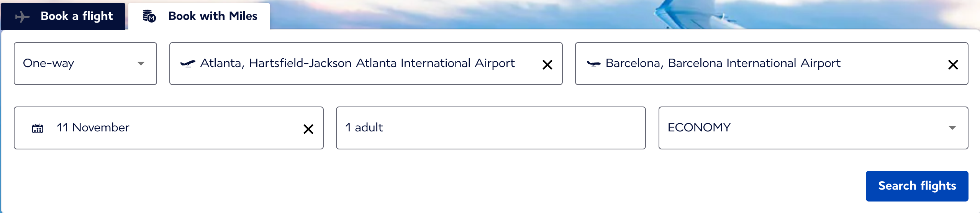Expand the ECONOMY cabin class dropdown arrow
This screenshot has width=980, height=213.
click(952, 128)
